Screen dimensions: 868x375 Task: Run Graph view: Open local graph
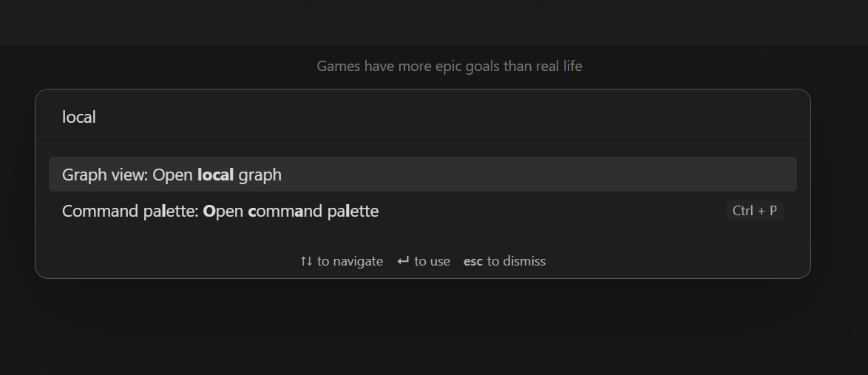click(x=422, y=175)
